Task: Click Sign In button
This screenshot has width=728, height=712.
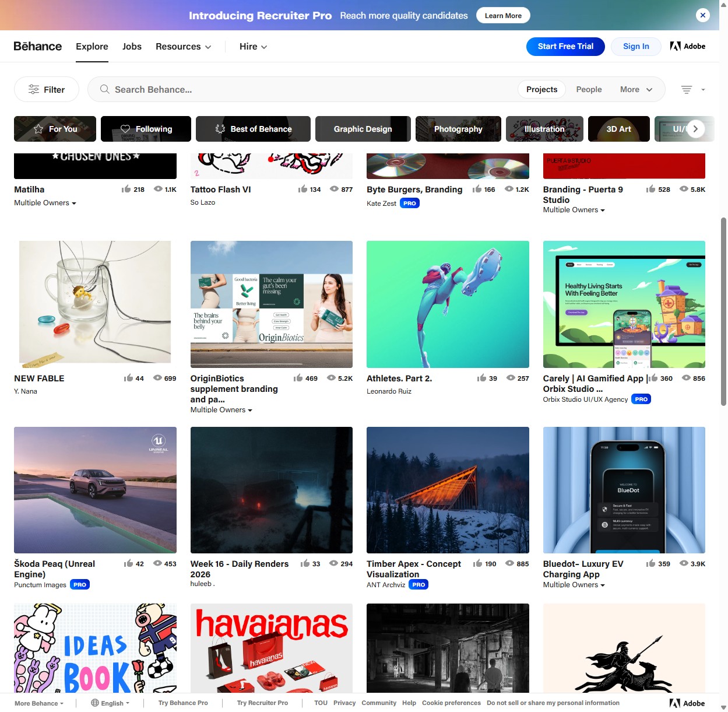Action: [x=636, y=47]
